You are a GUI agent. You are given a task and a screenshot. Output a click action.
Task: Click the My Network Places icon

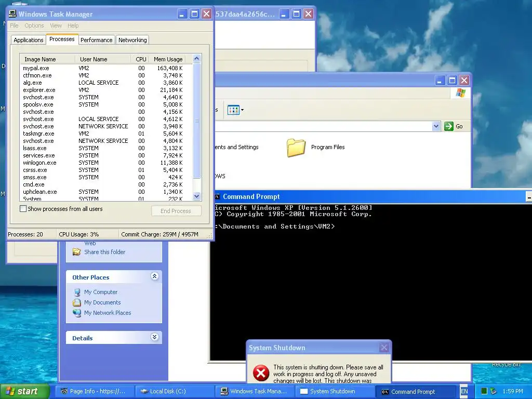coord(77,313)
